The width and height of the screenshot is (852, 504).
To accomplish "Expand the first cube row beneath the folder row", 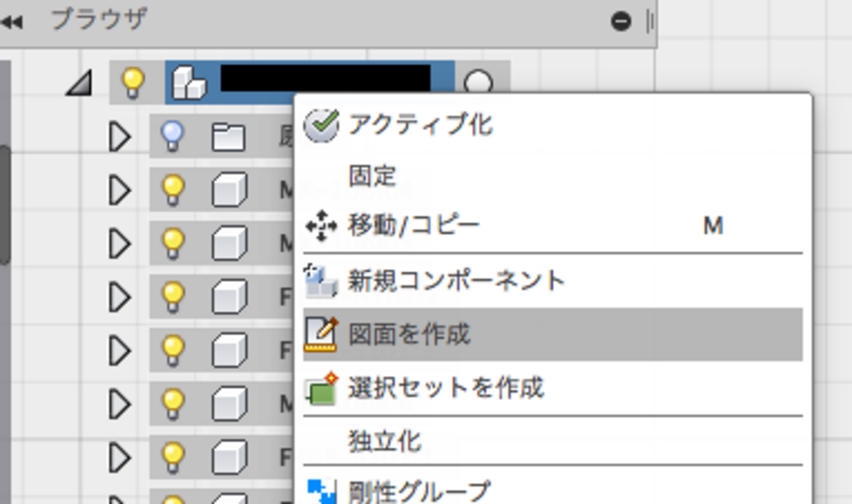I will (x=119, y=191).
